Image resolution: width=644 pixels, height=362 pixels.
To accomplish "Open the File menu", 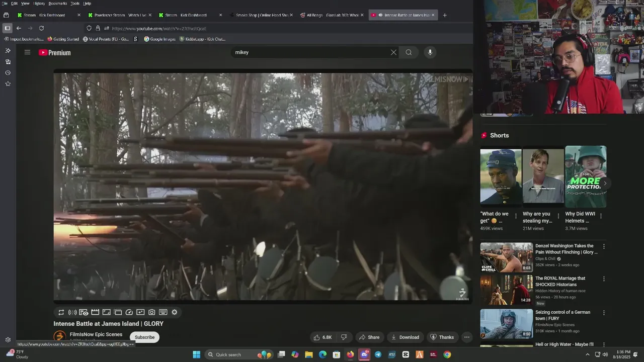I will point(5,4).
